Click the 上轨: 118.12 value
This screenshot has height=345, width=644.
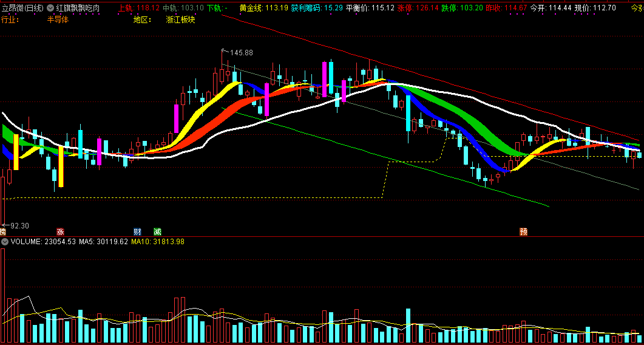pyautogui.click(x=139, y=7)
